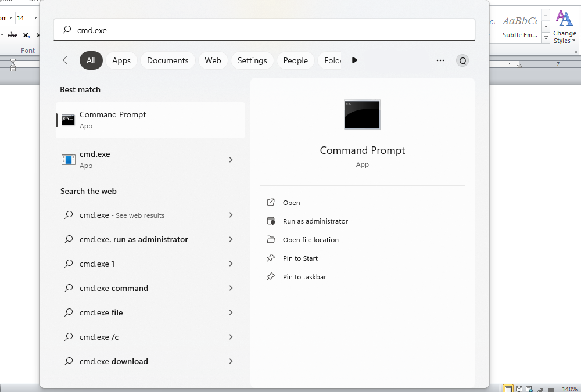The width and height of the screenshot is (581, 392).
Task: Expand chevron next to 'cmd.exe command'
Action: [231, 288]
